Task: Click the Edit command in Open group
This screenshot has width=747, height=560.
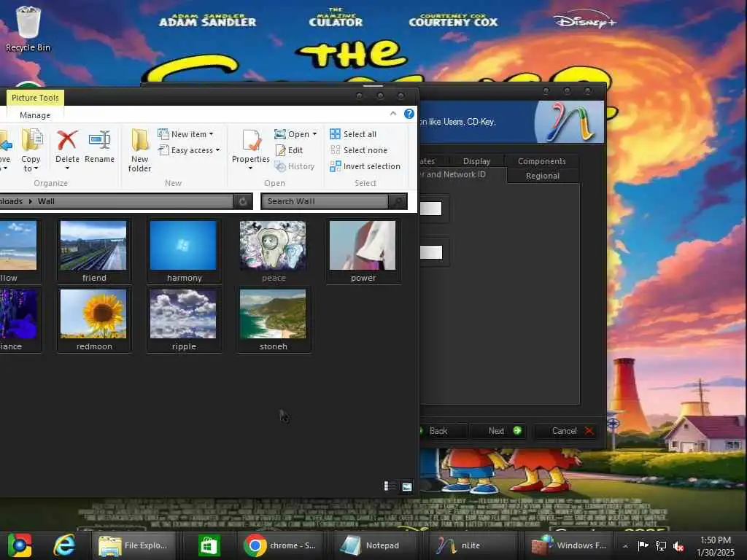Action: pos(290,150)
